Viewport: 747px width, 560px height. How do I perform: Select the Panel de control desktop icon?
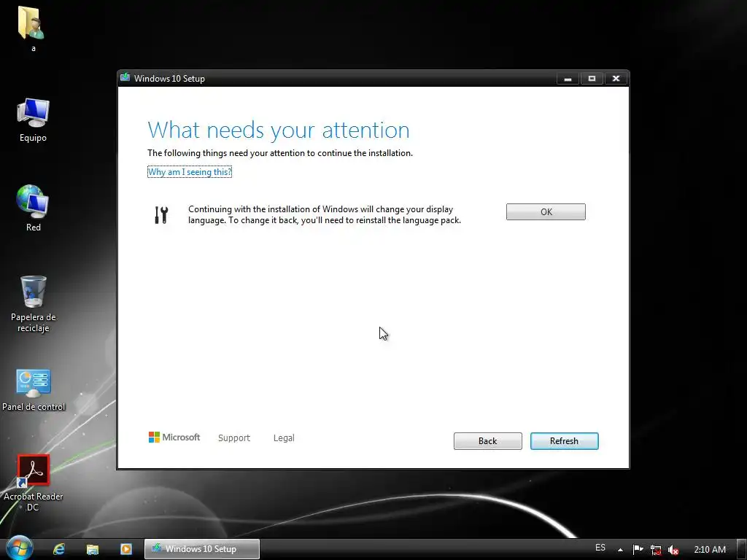tap(34, 390)
